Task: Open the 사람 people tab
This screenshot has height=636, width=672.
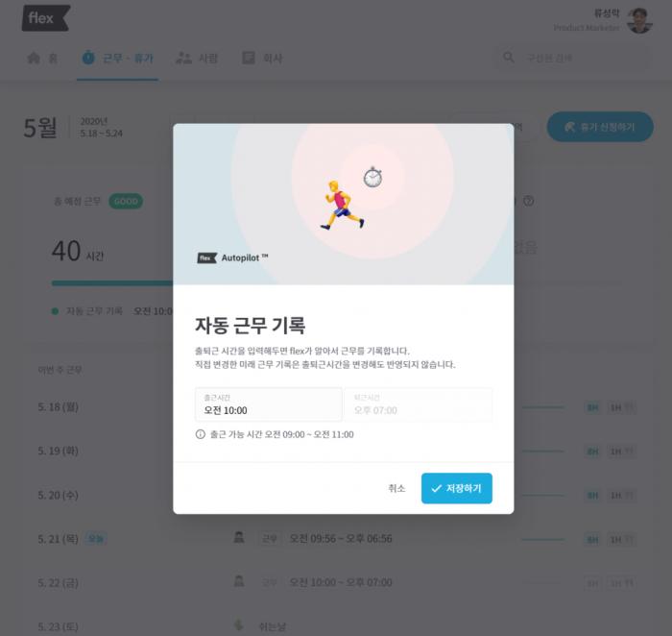Action: click(197, 58)
